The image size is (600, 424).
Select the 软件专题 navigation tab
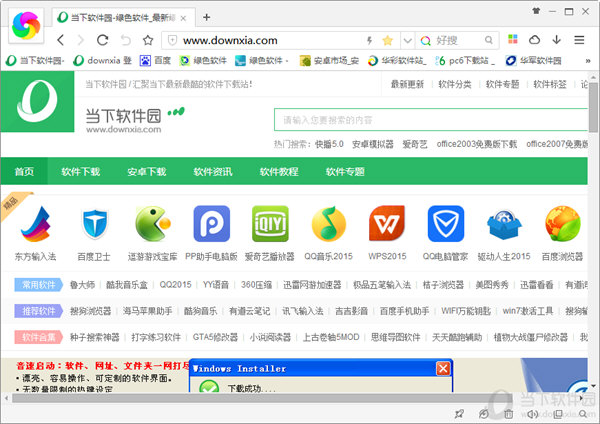(345, 171)
